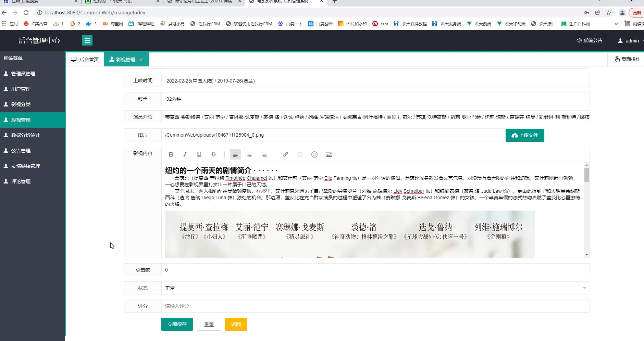644x341 pixels.
Task: Open the Chrome apps shortcut
Action: [10, 24]
